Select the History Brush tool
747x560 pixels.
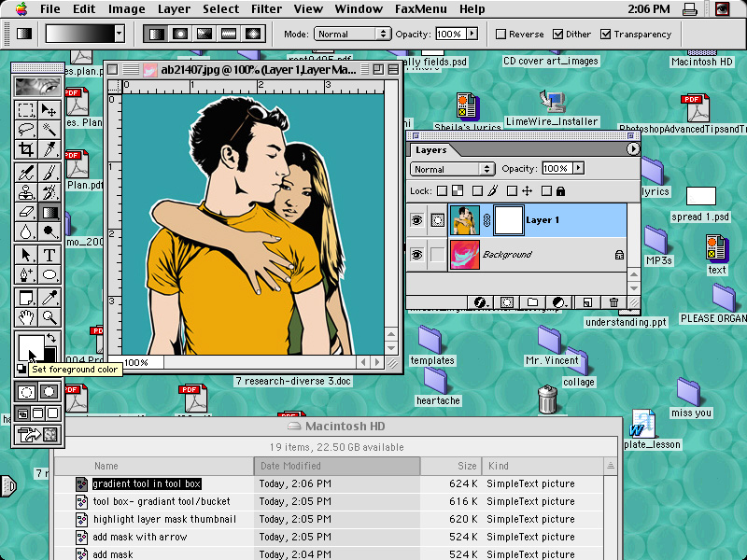49,192
